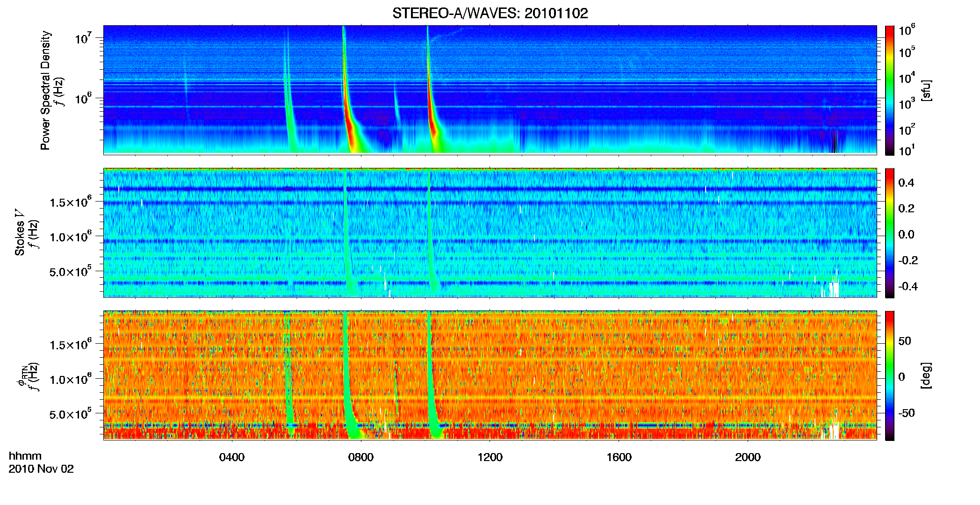Click the 1600 time tick label
The width and height of the screenshot is (980, 505).
(x=619, y=457)
